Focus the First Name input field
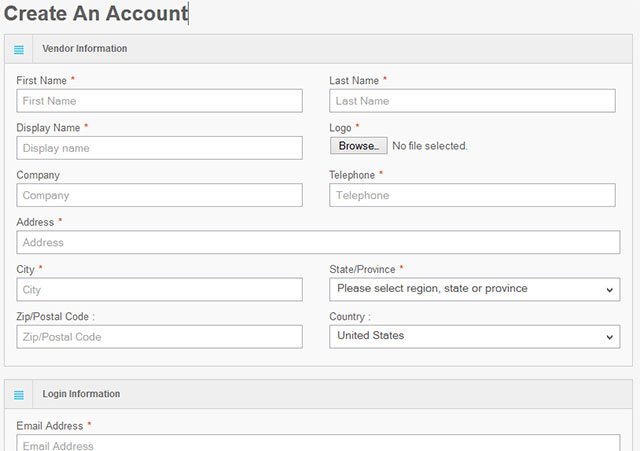The width and height of the screenshot is (640, 451). tap(159, 101)
